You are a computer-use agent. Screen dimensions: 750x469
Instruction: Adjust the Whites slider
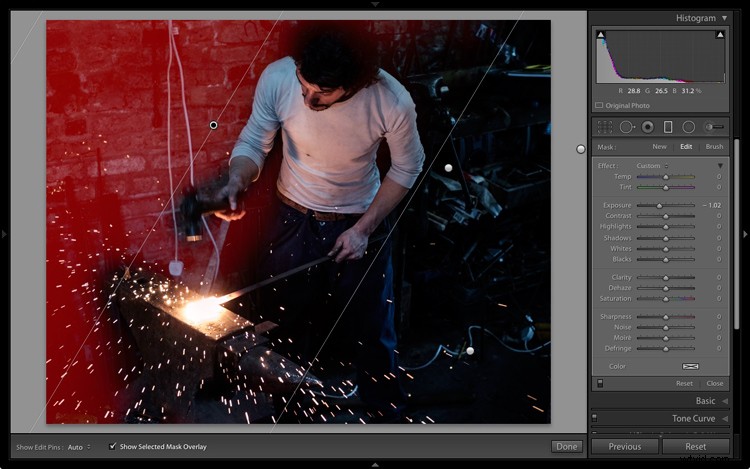tap(665, 249)
